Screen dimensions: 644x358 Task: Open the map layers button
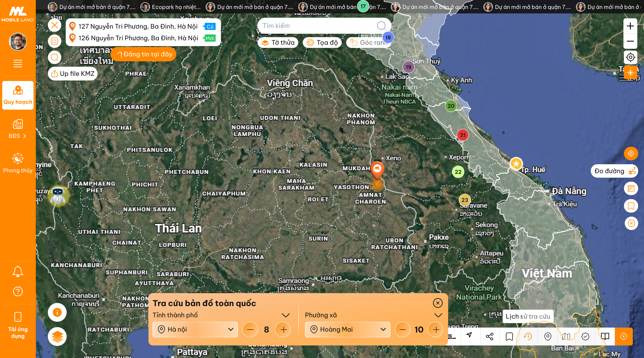coord(57,337)
